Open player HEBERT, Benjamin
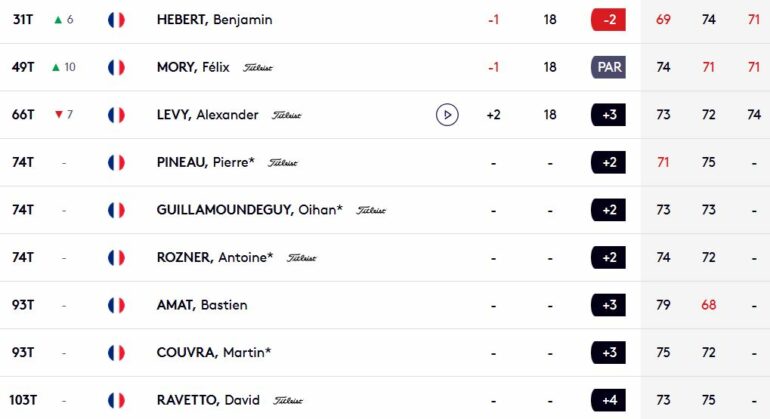The image size is (770, 419). coord(215,20)
